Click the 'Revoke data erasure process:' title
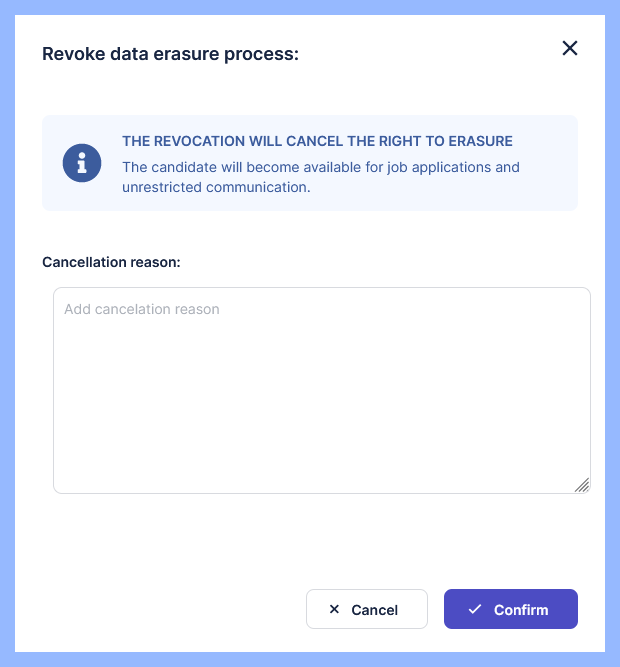 pos(170,54)
